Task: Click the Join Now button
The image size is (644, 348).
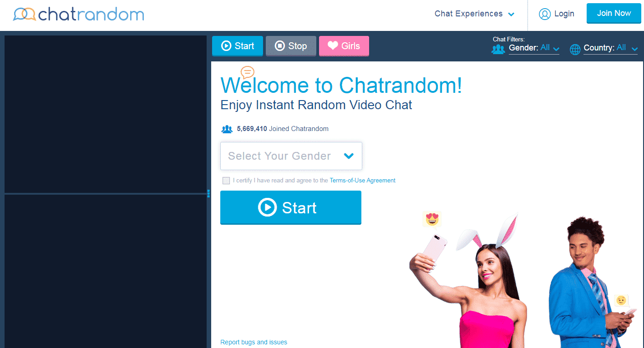Action: [614, 13]
